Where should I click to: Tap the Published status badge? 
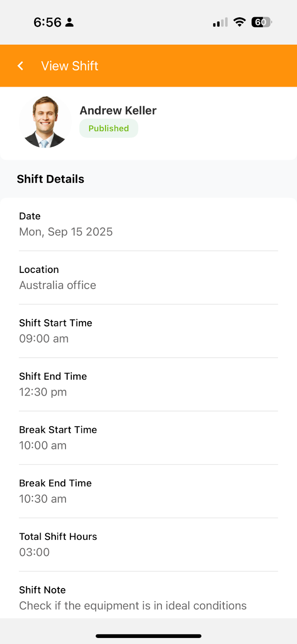[109, 128]
